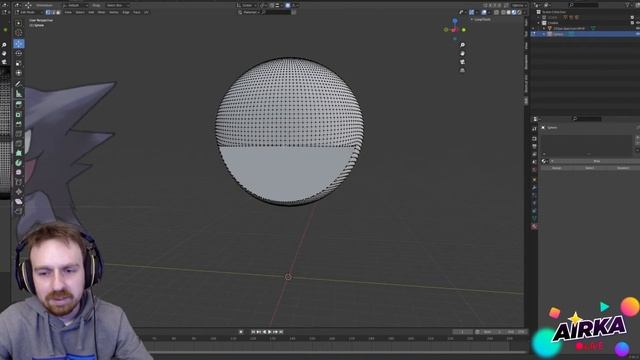This screenshot has height=360, width=640.
Task: Enable face select mode
Action: [x=58, y=12]
